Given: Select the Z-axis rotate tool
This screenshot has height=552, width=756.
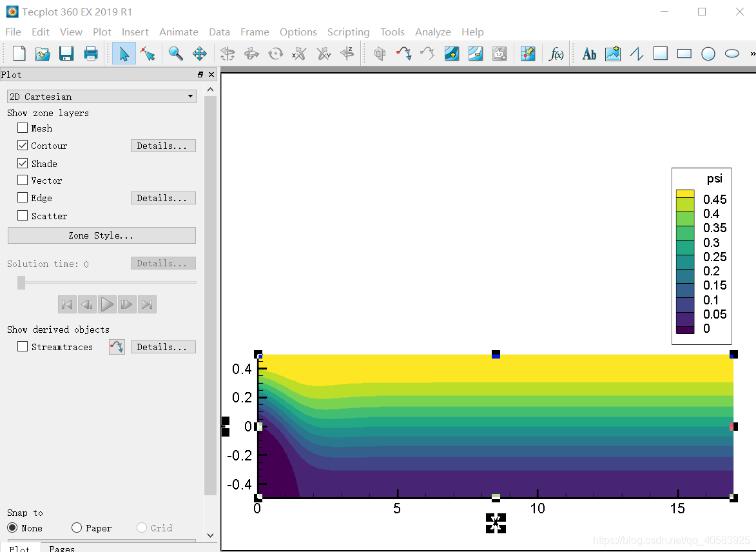Looking at the screenshot, I should 347,53.
